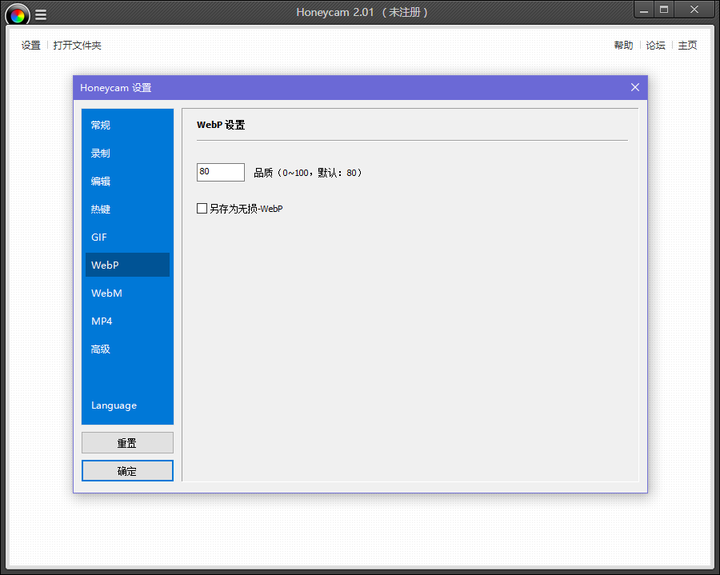
Task: Select the 录制 settings tab
Action: (128, 153)
